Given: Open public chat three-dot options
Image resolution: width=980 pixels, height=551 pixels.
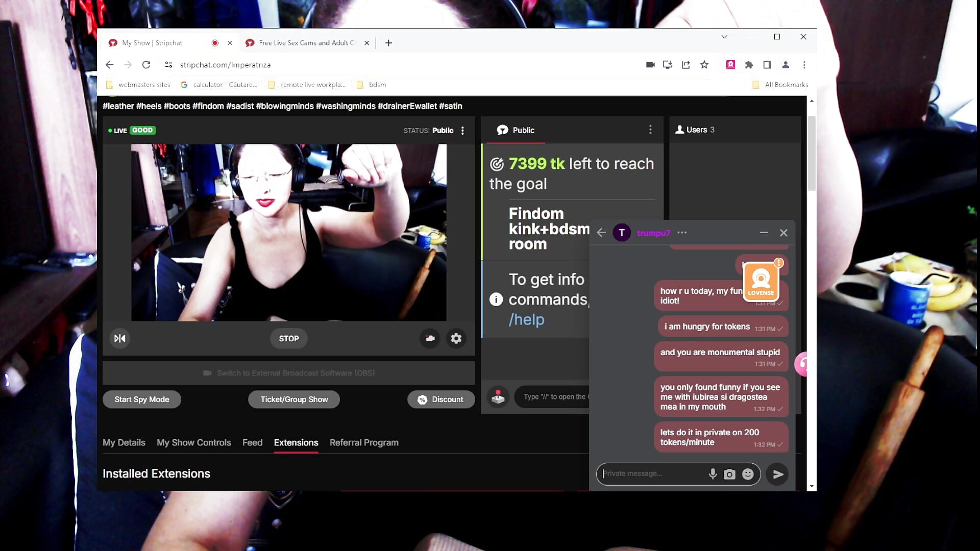Looking at the screenshot, I should click(650, 130).
